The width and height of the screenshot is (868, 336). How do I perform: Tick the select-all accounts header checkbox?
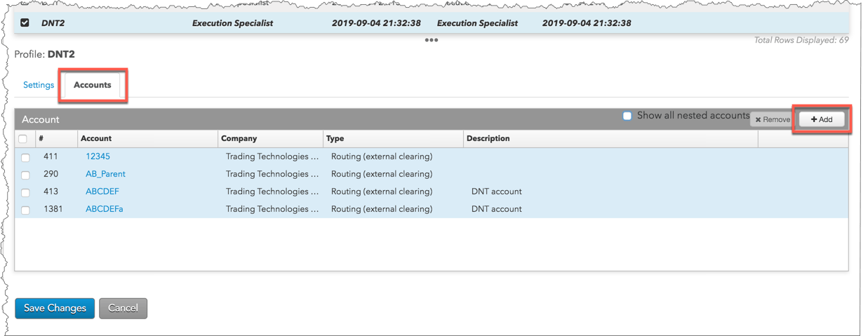(23, 139)
